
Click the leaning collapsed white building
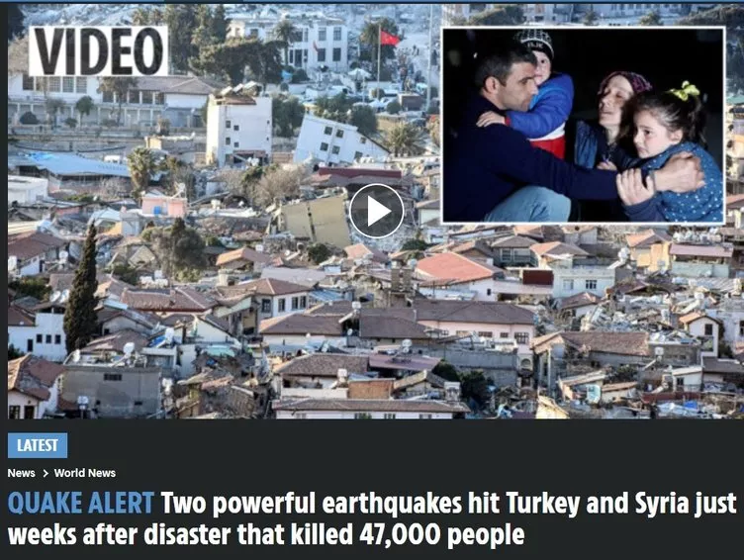click(x=337, y=140)
